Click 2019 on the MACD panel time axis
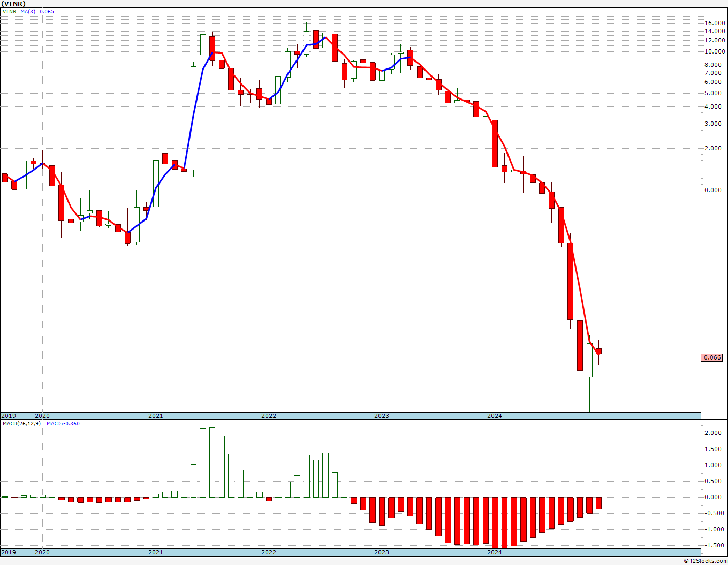Screen dimensions: 728x565 pos(8,552)
